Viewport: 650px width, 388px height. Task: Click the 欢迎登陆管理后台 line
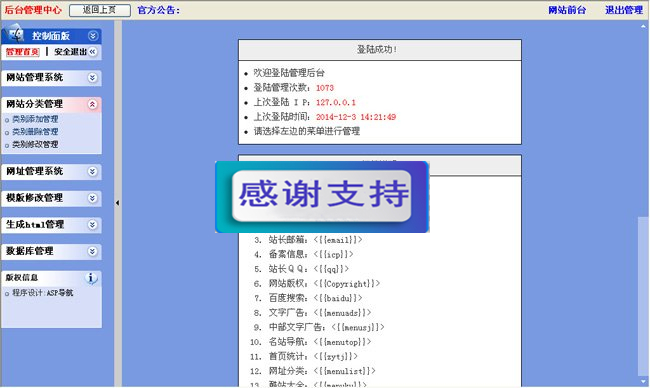[289, 73]
